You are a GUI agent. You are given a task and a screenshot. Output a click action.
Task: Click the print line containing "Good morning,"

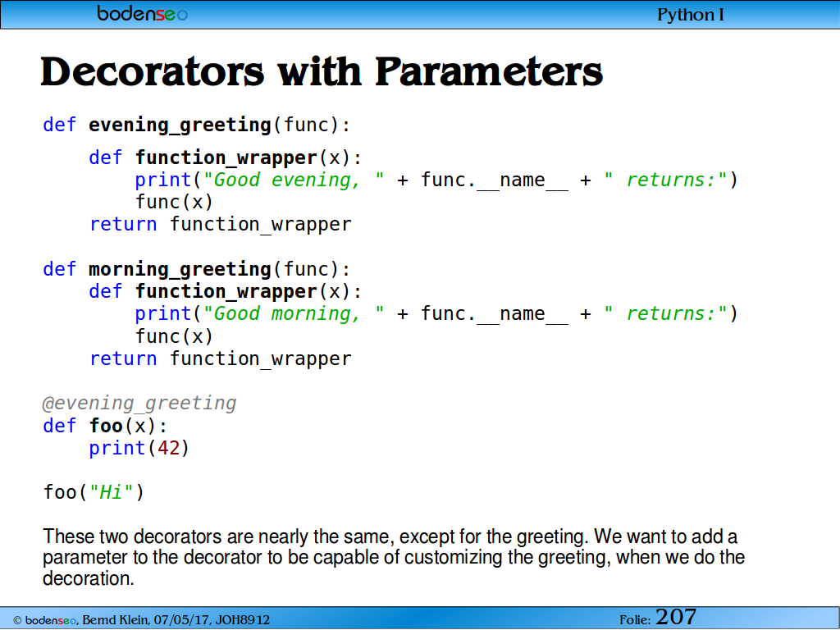(x=436, y=314)
